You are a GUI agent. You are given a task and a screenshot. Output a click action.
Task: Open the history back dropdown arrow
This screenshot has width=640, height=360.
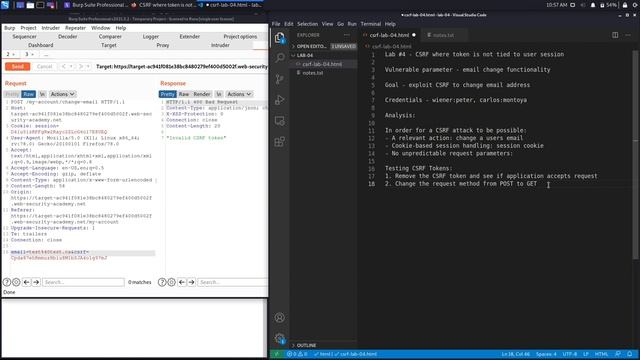coord(71,66)
